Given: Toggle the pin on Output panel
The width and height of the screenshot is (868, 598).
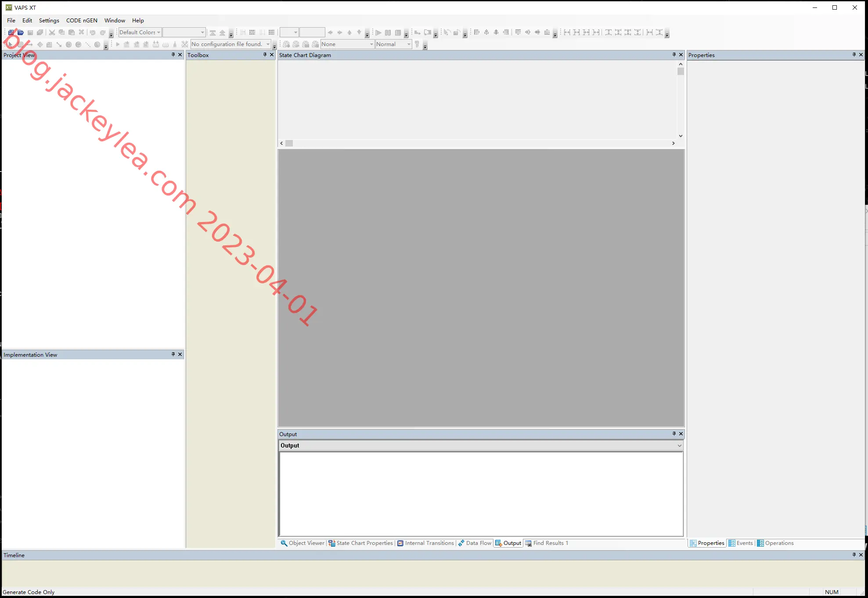Looking at the screenshot, I should tap(674, 434).
